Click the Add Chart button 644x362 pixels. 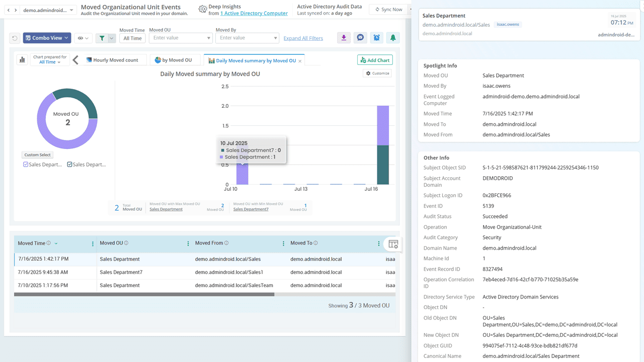point(375,60)
